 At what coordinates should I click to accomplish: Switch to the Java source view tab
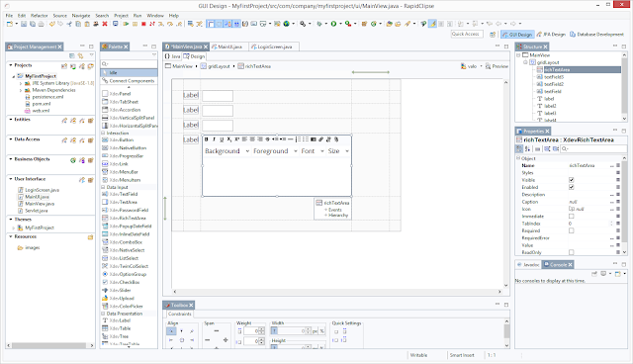173,56
